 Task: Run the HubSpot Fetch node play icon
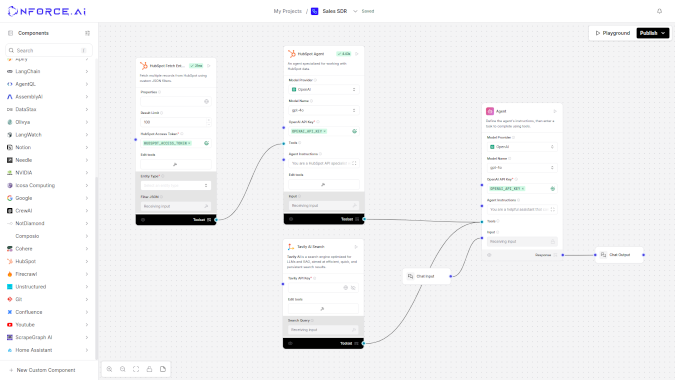[x=209, y=66]
